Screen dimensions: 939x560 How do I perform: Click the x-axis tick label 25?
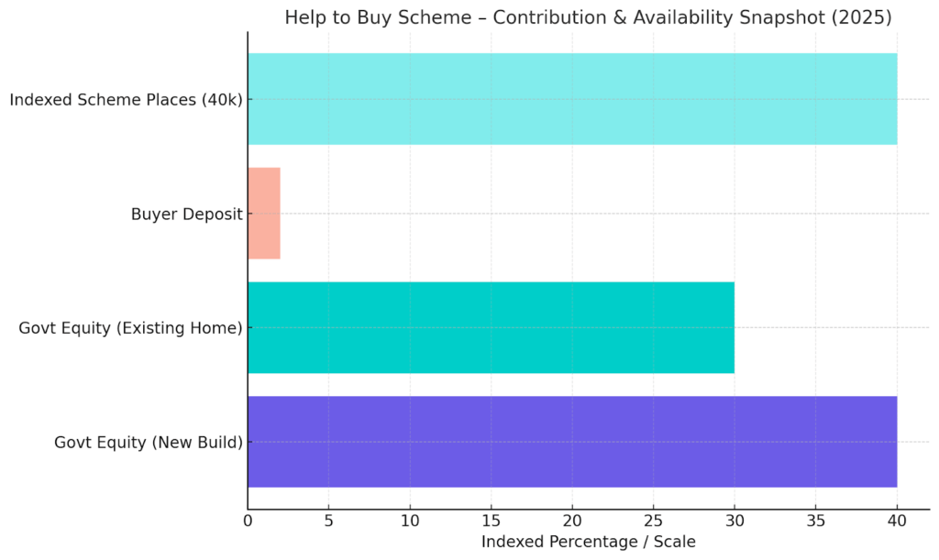[x=653, y=521]
